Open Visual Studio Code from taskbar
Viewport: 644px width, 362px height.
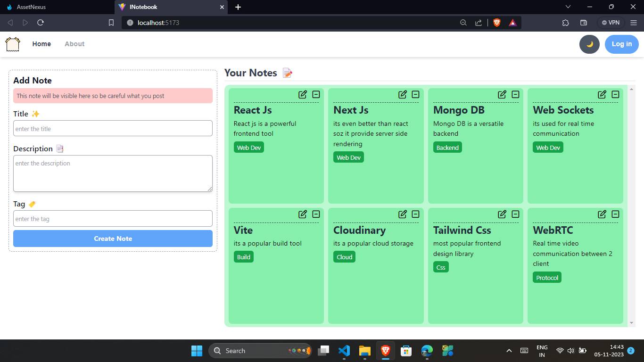344,351
